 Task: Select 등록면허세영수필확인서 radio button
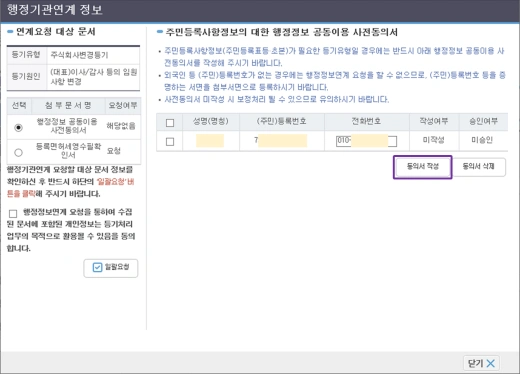click(18, 152)
